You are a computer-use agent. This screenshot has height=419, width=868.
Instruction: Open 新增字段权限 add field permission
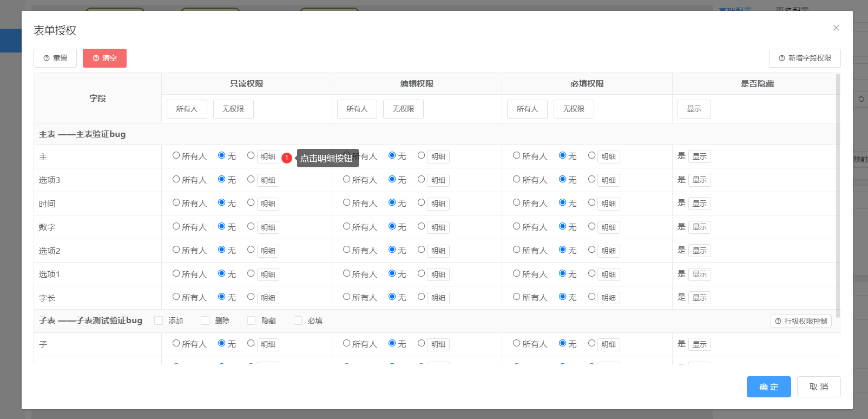coord(804,58)
